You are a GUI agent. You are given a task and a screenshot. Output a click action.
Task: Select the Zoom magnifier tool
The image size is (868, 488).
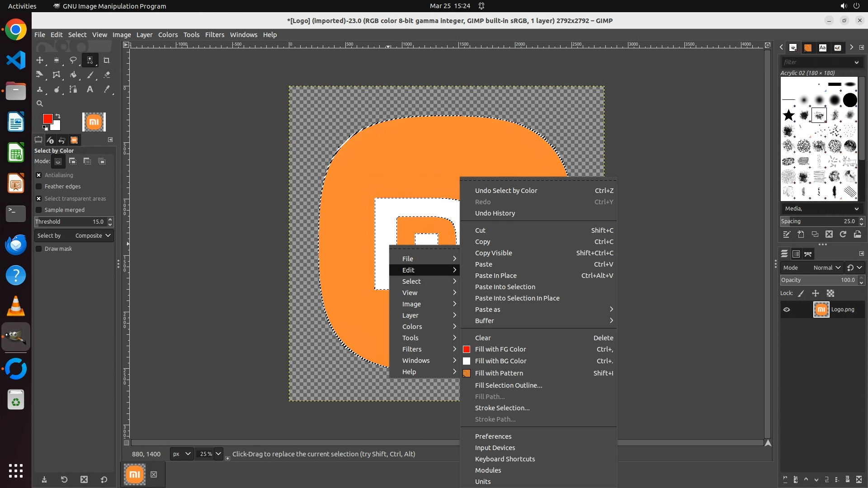click(40, 103)
